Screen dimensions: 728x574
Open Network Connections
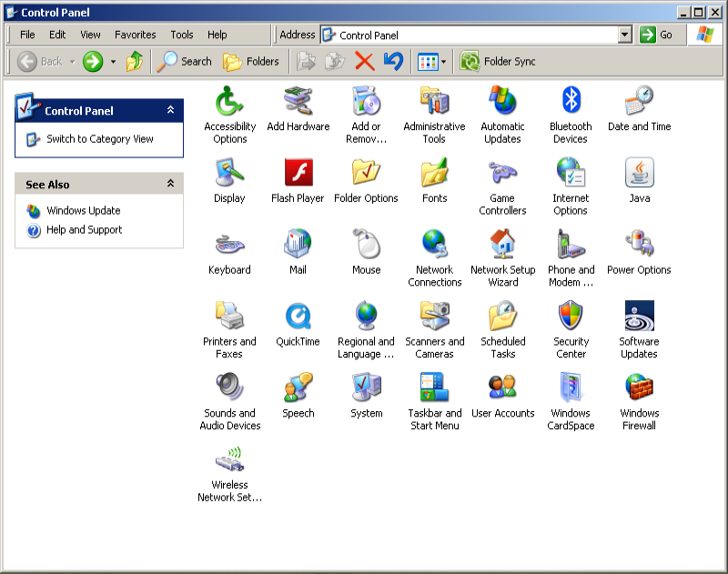[x=435, y=258]
